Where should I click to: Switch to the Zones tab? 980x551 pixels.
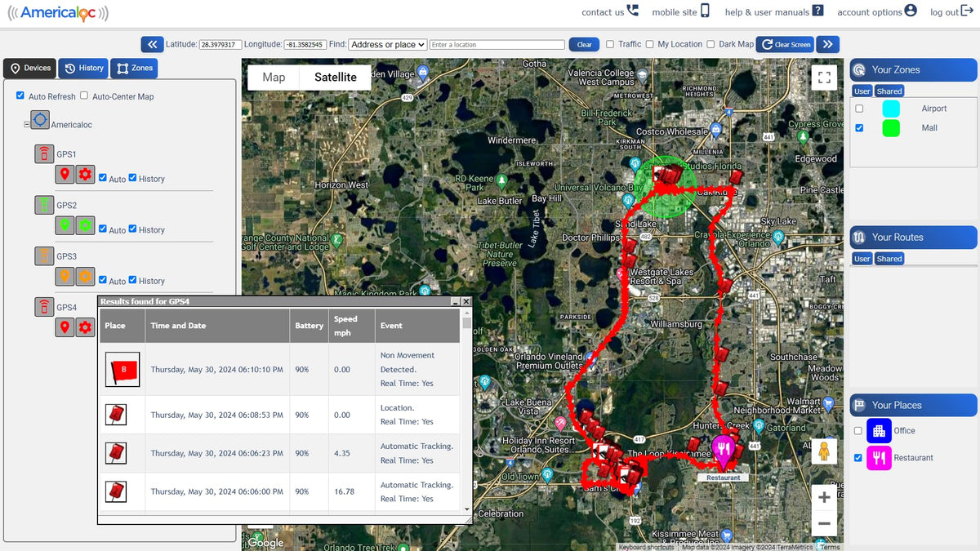[x=134, y=69]
